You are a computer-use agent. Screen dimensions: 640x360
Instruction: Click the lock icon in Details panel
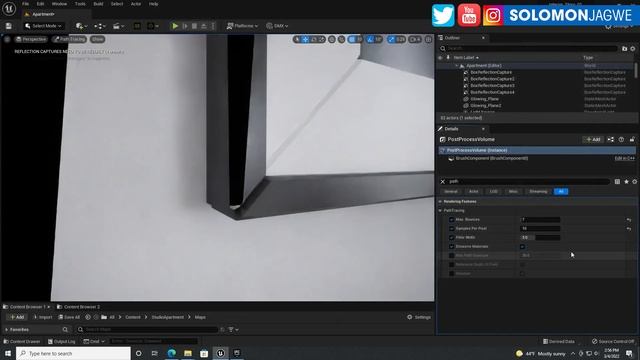coord(632,140)
